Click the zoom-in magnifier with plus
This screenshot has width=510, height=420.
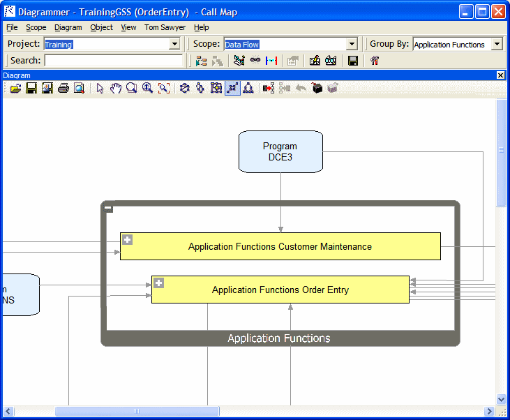coord(147,89)
